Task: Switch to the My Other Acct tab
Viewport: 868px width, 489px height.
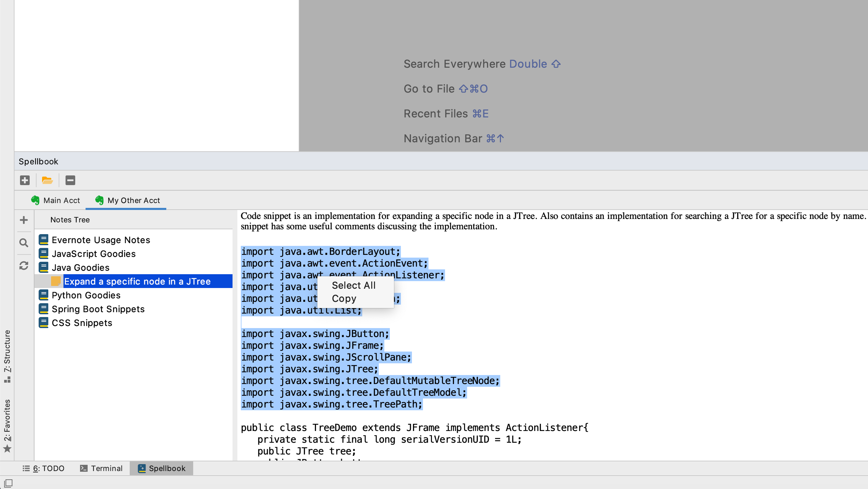Action: click(x=128, y=200)
